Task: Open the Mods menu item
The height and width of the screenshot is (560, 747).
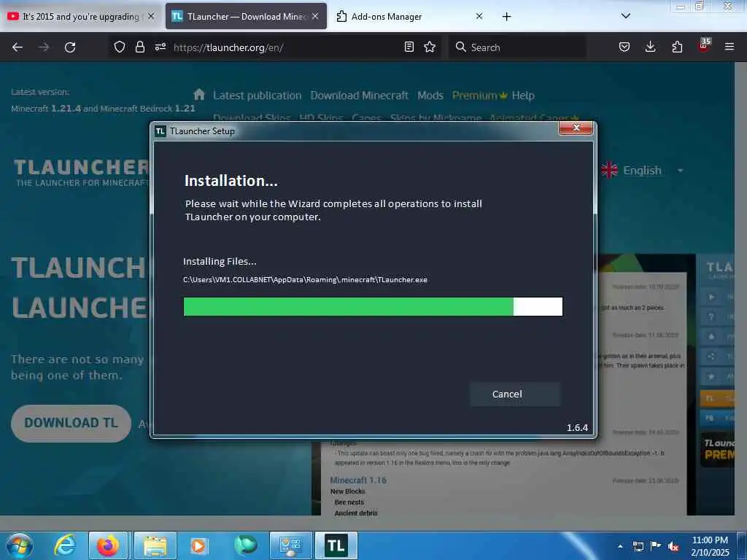Action: 430,96
